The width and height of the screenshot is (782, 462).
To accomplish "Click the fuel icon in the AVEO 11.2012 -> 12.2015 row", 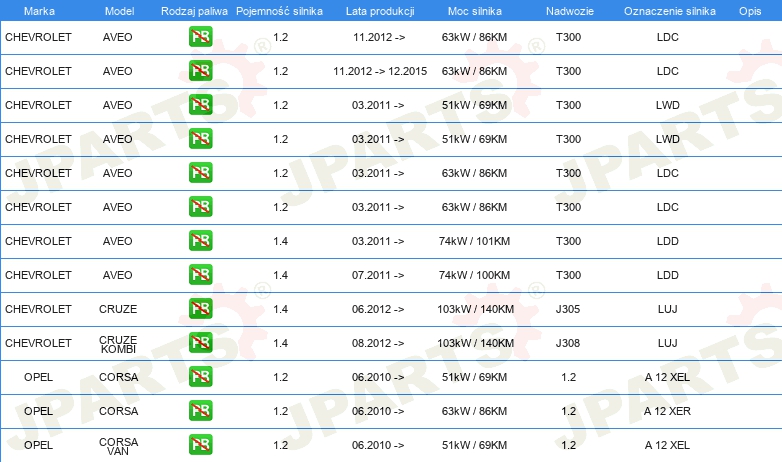I will pos(200,70).
